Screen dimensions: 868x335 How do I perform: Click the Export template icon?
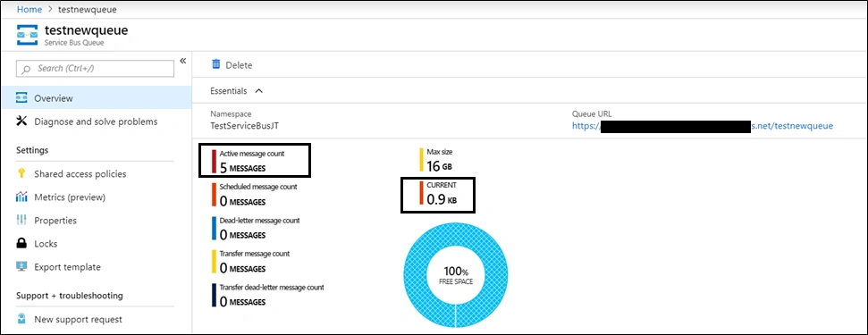coord(21,266)
